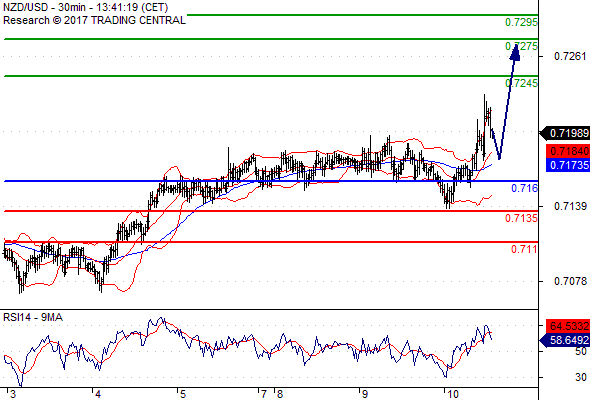Click the red 0.711 support label
This screenshot has height=400, width=590.
(524, 249)
